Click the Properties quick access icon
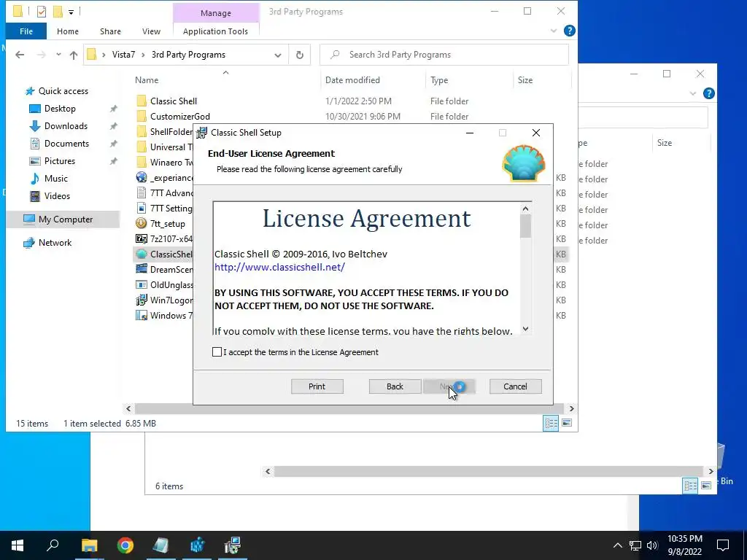This screenshot has height=560, width=747. (x=42, y=12)
